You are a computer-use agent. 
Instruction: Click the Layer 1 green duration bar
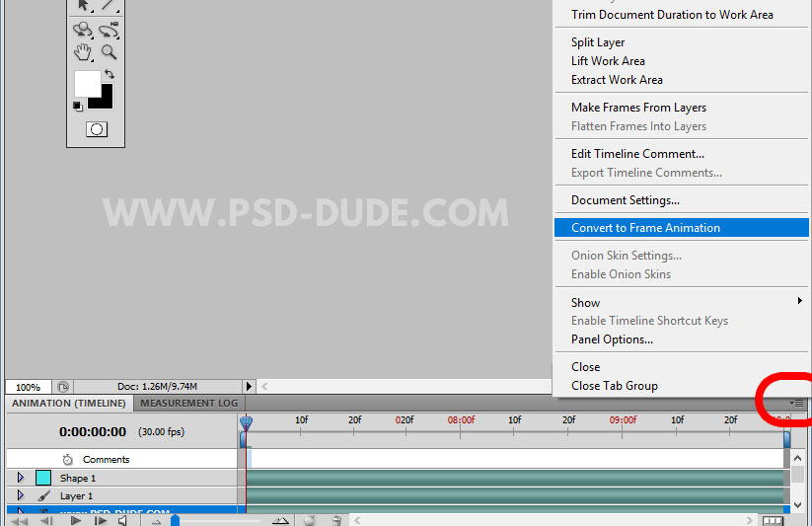pyautogui.click(x=515, y=495)
